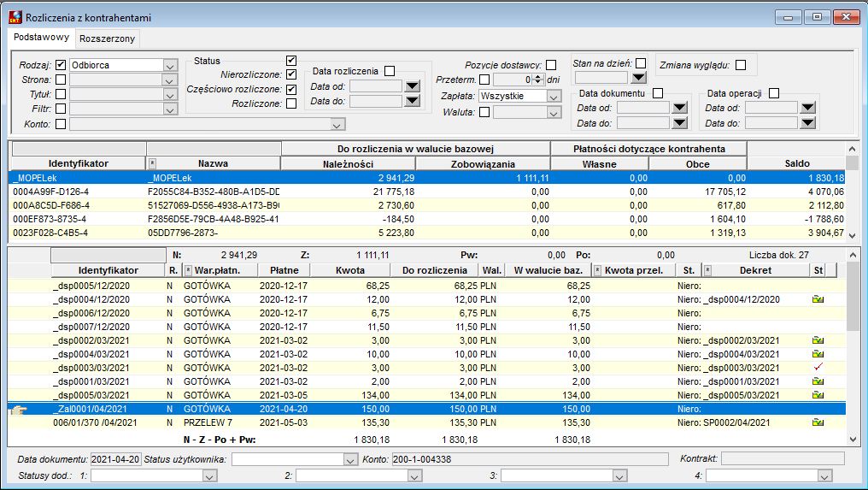The image size is (868, 490).
Task: Toggle the main Status checkbox
Action: point(291,61)
